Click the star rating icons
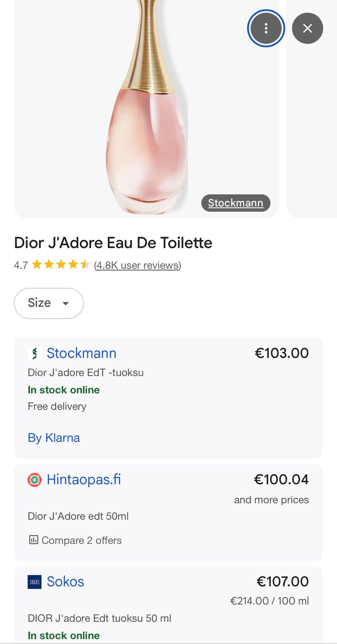The height and width of the screenshot is (644, 337). [61, 264]
